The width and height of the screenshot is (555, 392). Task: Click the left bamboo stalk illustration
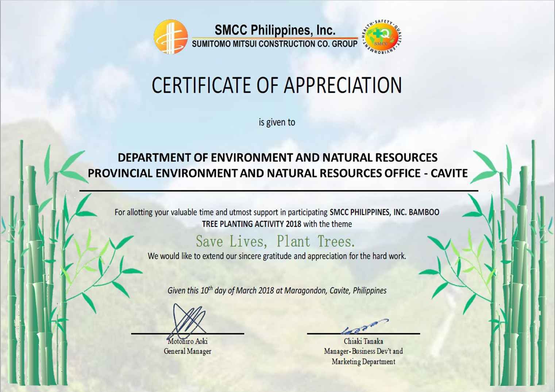pos(35,273)
